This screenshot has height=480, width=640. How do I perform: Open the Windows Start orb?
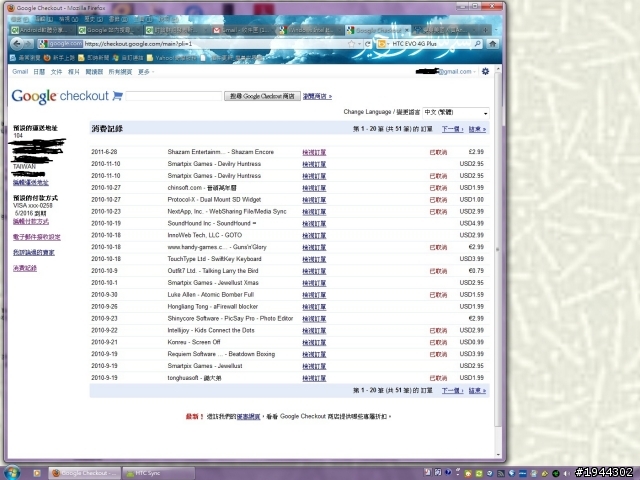tap(11, 473)
